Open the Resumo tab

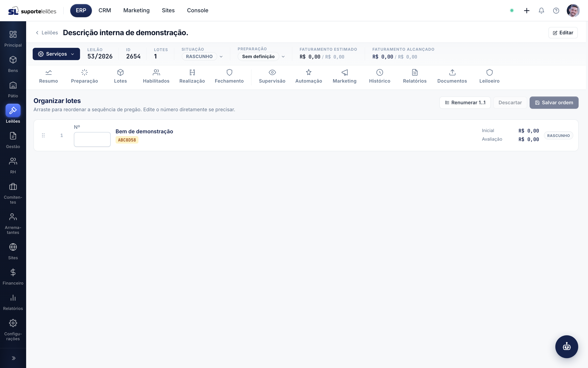[48, 76]
